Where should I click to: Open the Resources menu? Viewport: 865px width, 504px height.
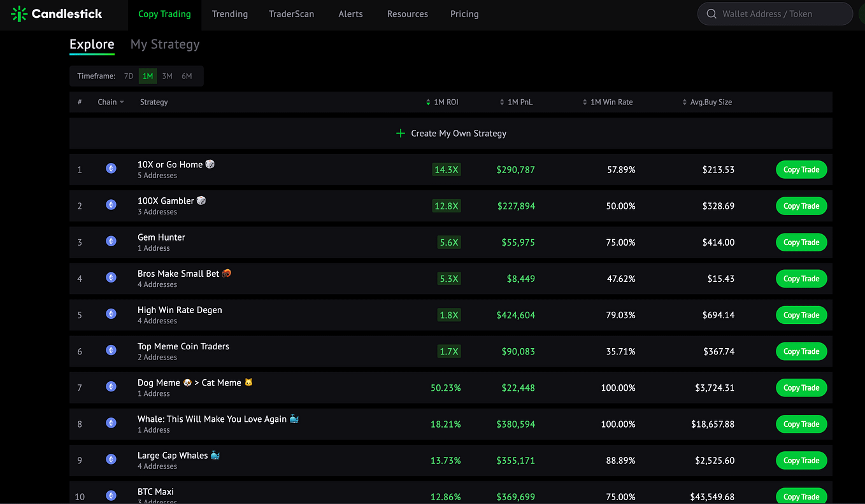pos(407,13)
